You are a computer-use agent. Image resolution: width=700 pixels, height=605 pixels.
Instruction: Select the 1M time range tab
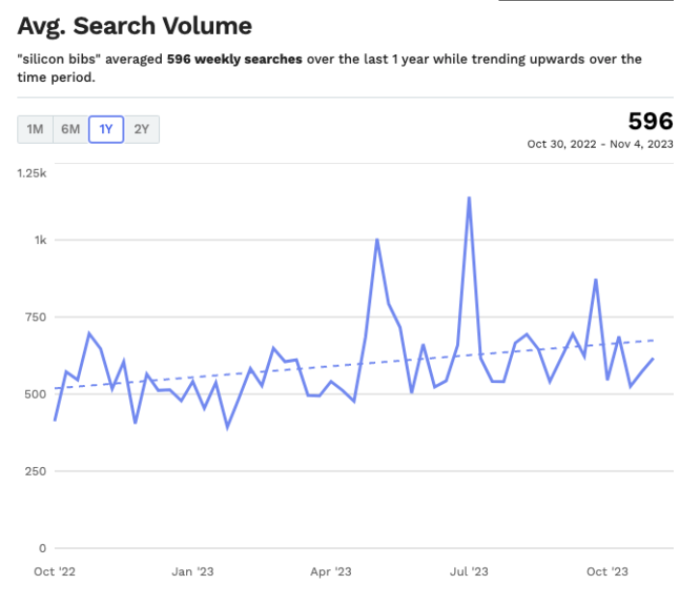click(35, 129)
